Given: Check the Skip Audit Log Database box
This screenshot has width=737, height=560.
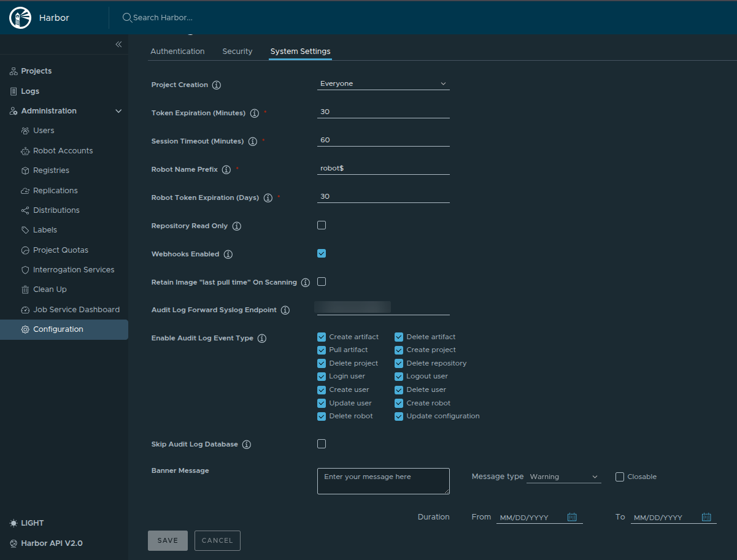Looking at the screenshot, I should click(x=322, y=443).
